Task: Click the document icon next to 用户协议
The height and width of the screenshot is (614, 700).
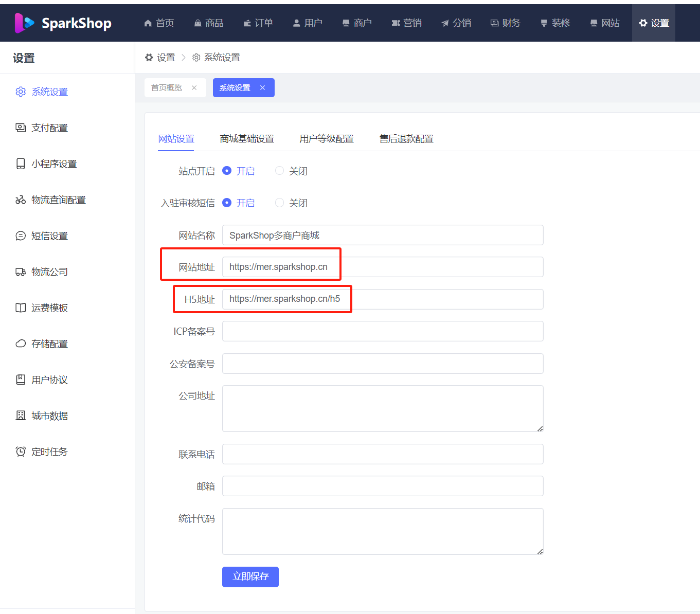Action: (21, 380)
